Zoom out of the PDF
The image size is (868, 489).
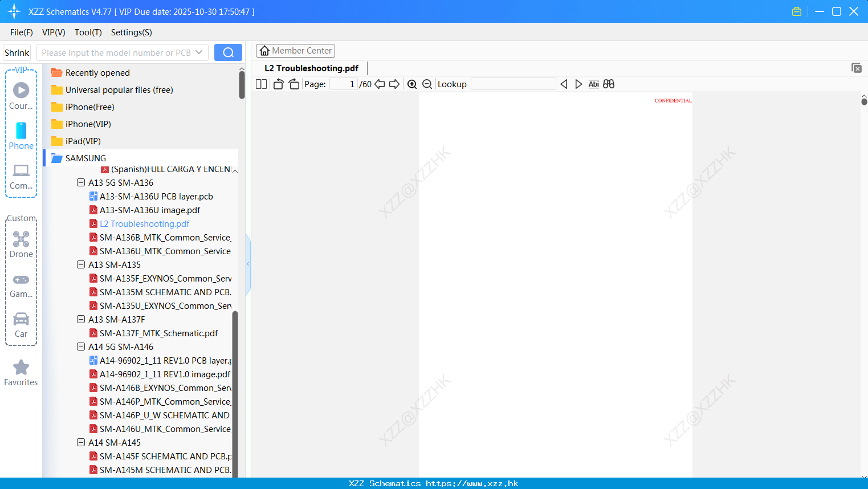tap(427, 84)
